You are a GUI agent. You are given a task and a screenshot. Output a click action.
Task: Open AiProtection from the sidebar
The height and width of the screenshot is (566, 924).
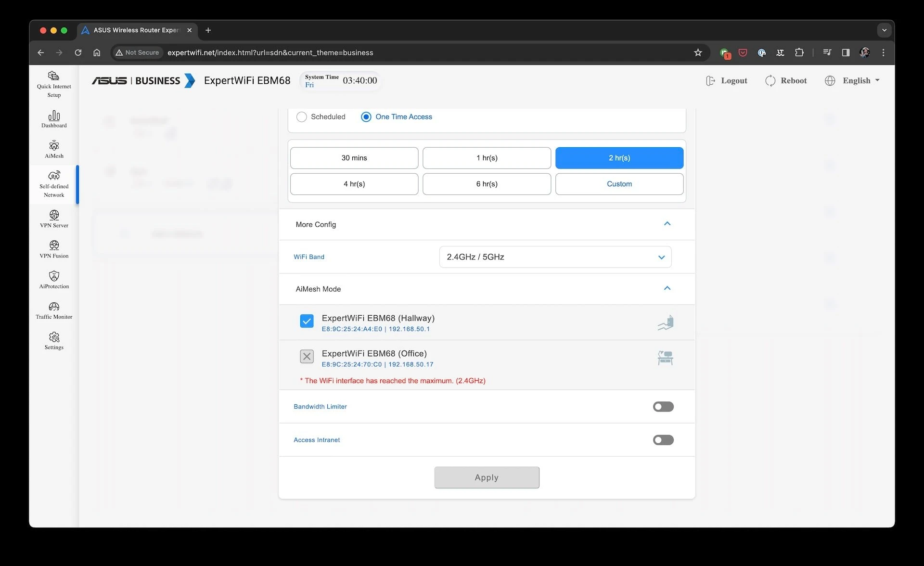point(54,280)
